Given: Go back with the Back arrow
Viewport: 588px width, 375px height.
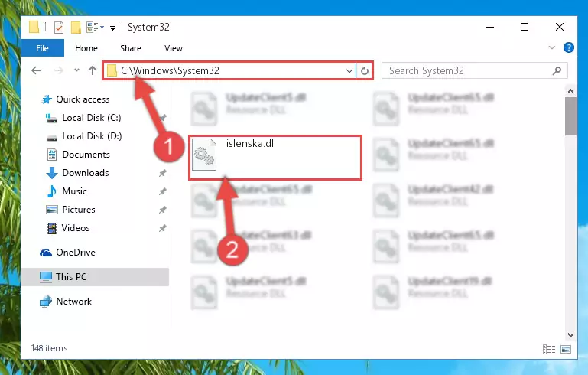Looking at the screenshot, I should [36, 70].
